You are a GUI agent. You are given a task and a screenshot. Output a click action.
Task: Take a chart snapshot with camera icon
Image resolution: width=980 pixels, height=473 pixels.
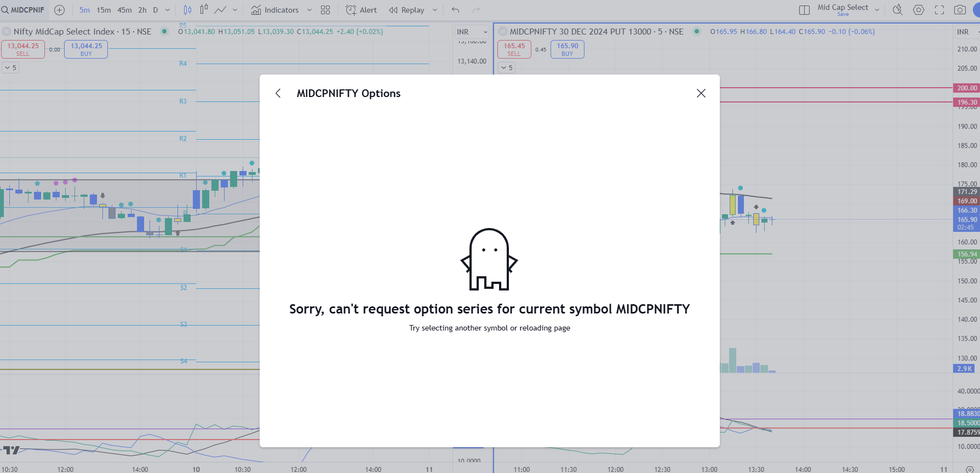pyautogui.click(x=960, y=10)
